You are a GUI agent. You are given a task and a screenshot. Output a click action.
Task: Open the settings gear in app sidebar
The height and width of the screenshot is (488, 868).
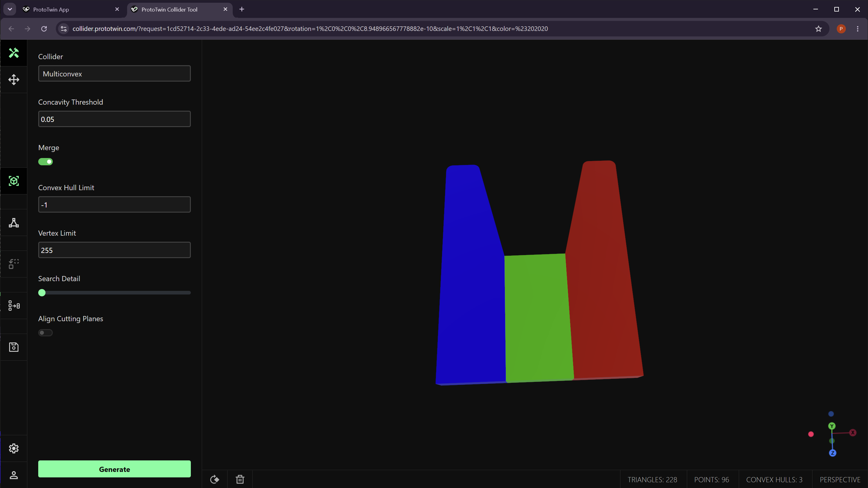point(14,448)
